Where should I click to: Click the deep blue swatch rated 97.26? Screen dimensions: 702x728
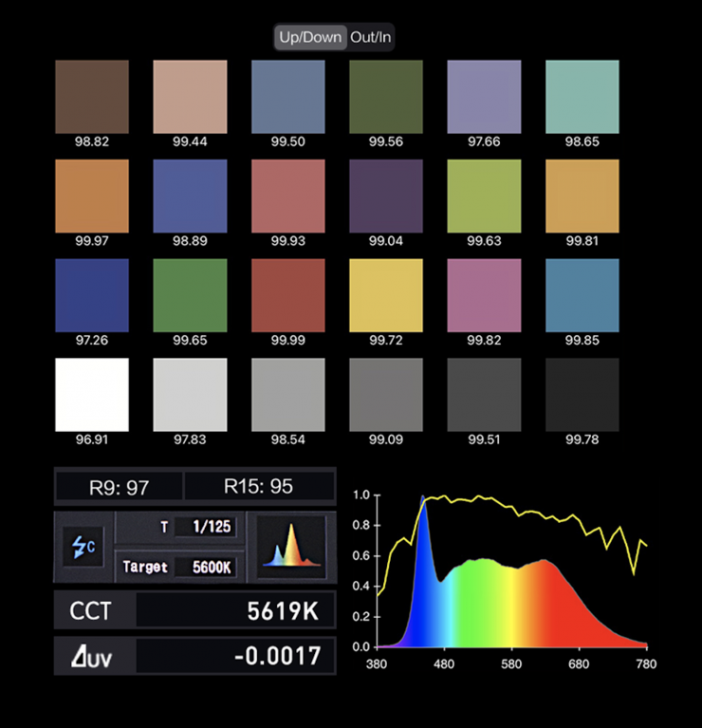tap(92, 295)
